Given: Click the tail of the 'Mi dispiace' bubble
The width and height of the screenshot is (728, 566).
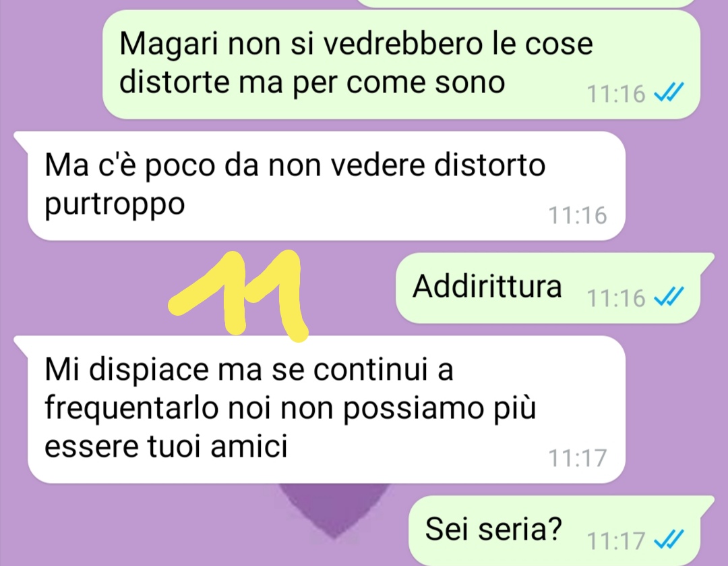Looking at the screenshot, I should click(x=22, y=343).
